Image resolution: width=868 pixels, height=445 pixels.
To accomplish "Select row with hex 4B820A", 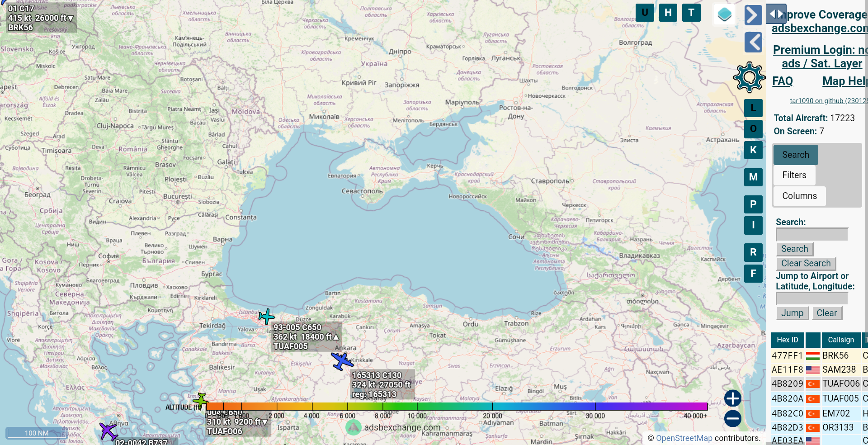I will click(x=820, y=399).
